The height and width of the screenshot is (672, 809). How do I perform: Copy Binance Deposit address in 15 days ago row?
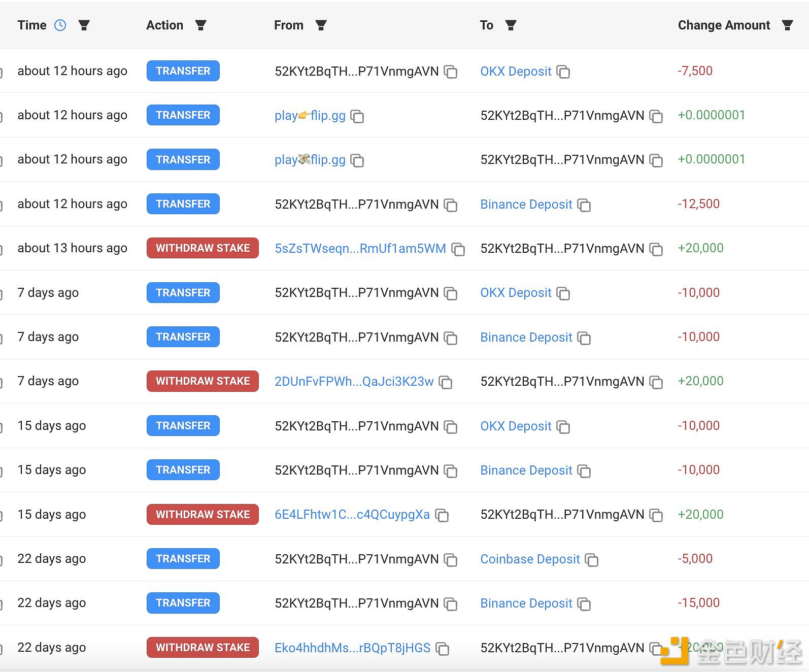pyautogui.click(x=584, y=471)
